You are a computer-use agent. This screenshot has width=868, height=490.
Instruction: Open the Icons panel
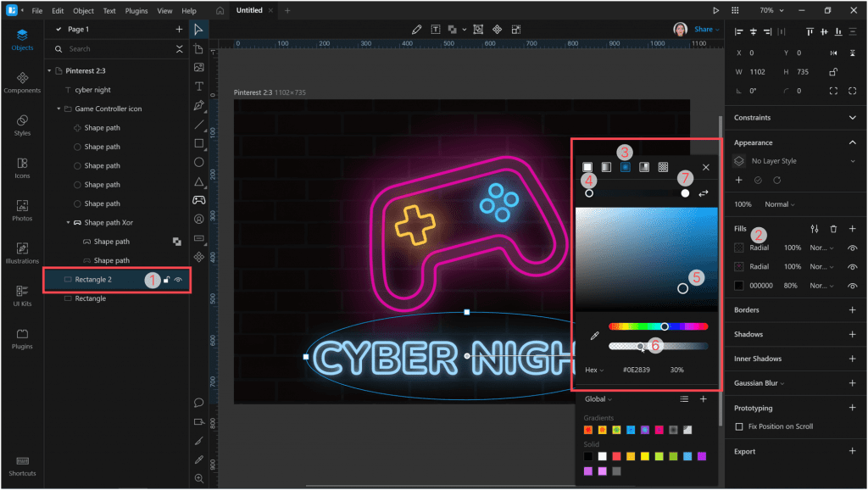(22, 168)
